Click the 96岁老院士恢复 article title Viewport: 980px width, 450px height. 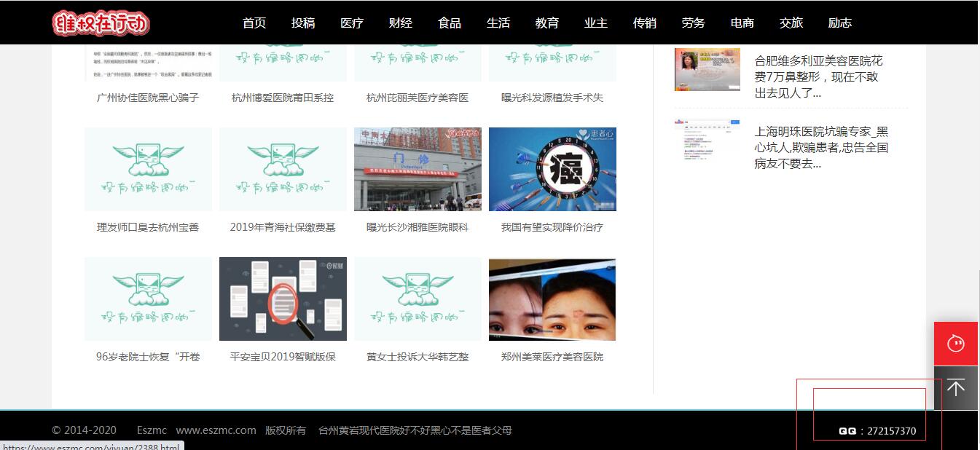pyautogui.click(x=148, y=357)
